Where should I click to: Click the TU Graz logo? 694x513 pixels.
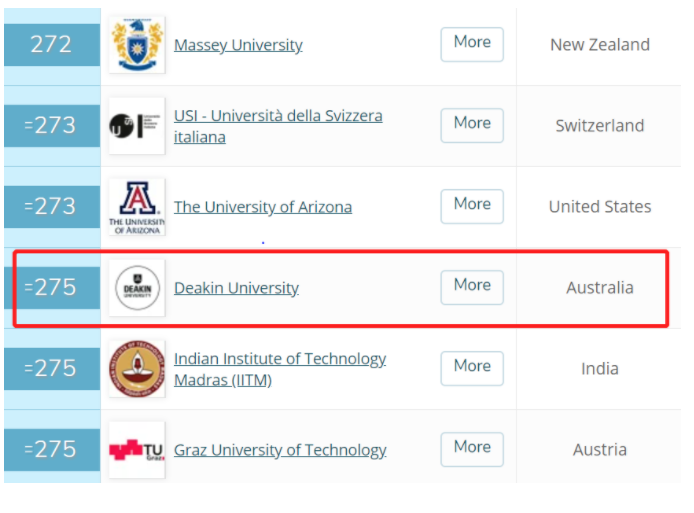137,450
